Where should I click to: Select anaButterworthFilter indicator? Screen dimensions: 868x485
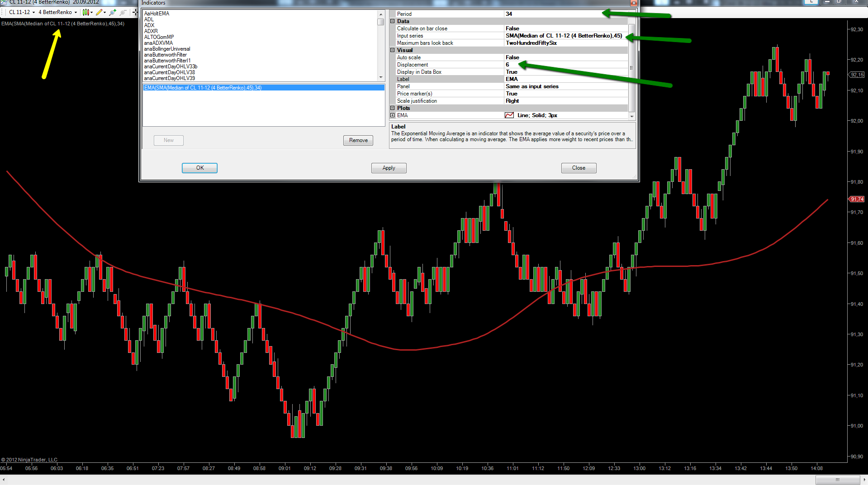[x=165, y=55]
